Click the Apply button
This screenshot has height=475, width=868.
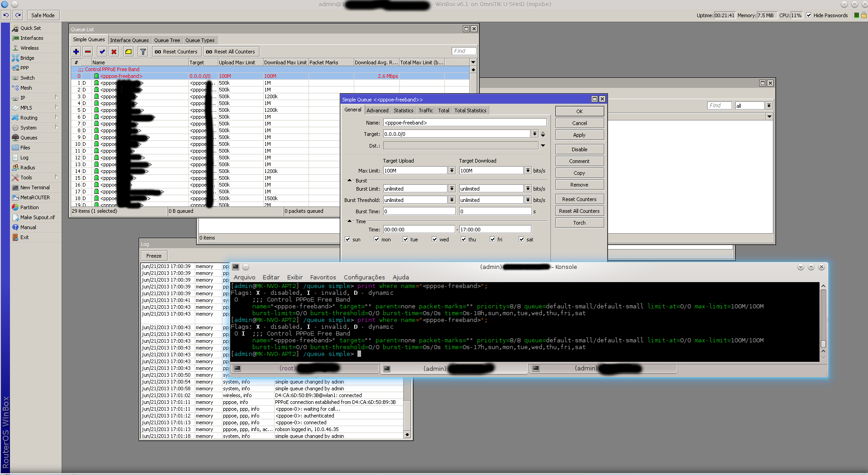point(579,135)
